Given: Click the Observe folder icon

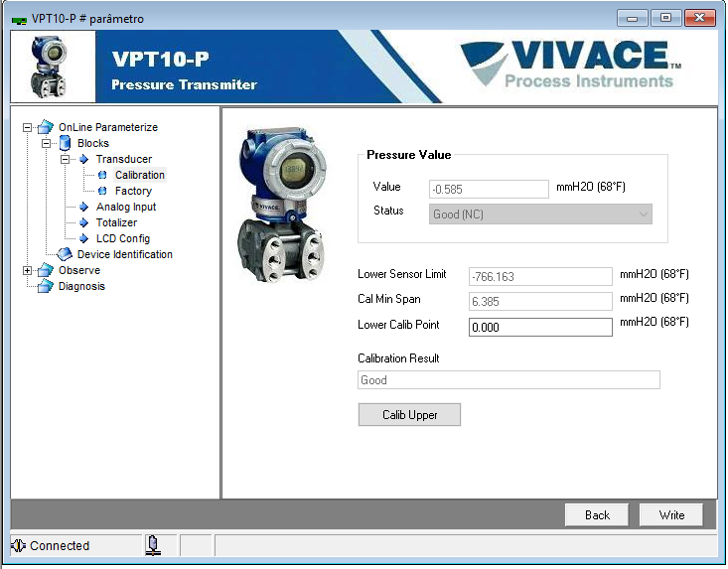Looking at the screenshot, I should click(x=46, y=270).
